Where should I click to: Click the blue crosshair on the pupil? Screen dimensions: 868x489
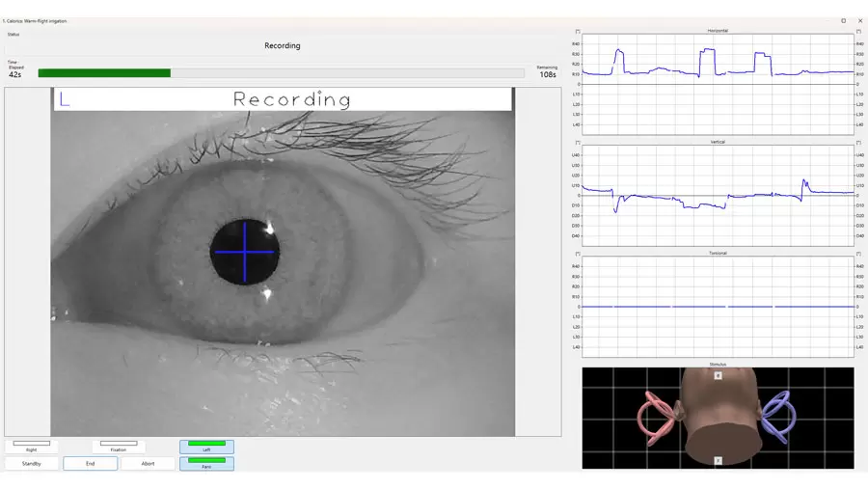pyautogui.click(x=244, y=252)
